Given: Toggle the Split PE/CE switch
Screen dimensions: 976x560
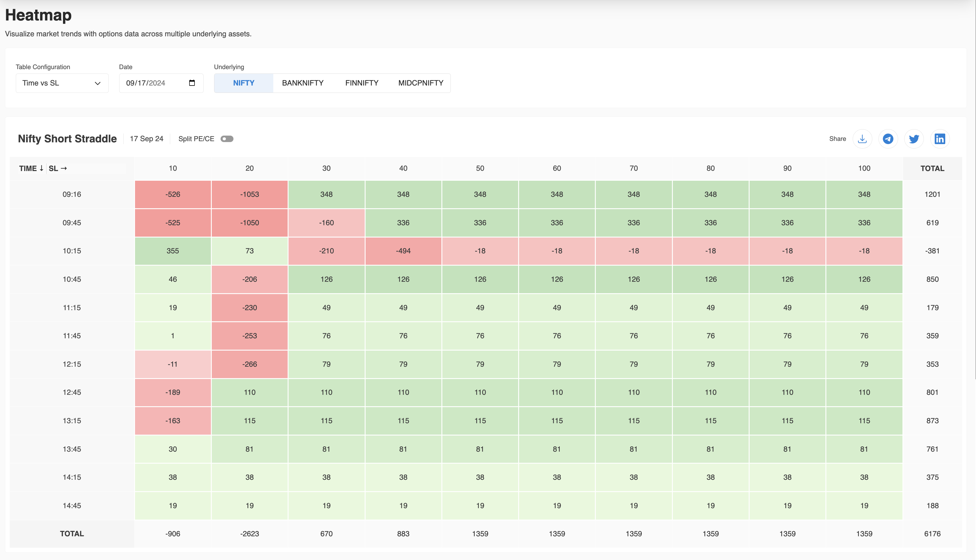Looking at the screenshot, I should click(x=227, y=139).
